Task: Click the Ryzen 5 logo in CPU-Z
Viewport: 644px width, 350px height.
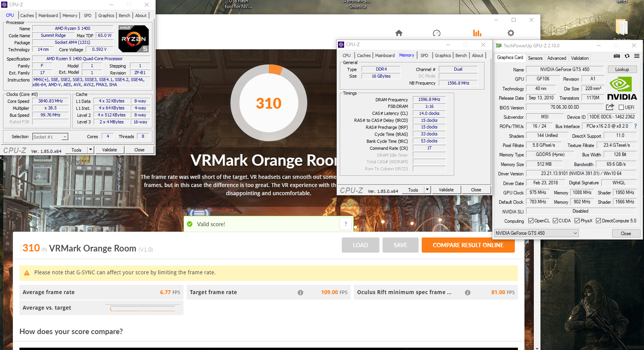Action: coord(133,39)
